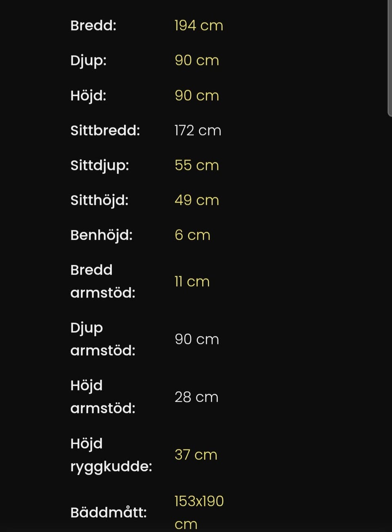Click the "Höjd ryggkudde:" label
Viewport: 392px width, 532px height.
(111, 455)
